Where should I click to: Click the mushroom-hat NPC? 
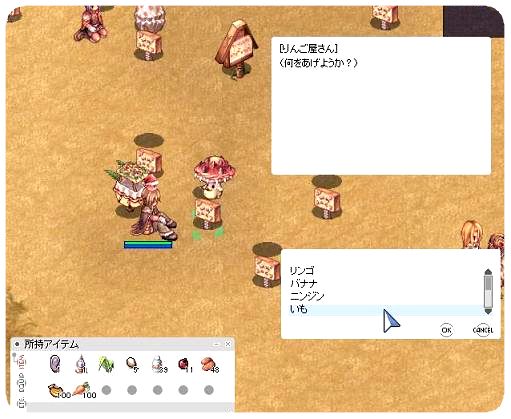point(214,177)
